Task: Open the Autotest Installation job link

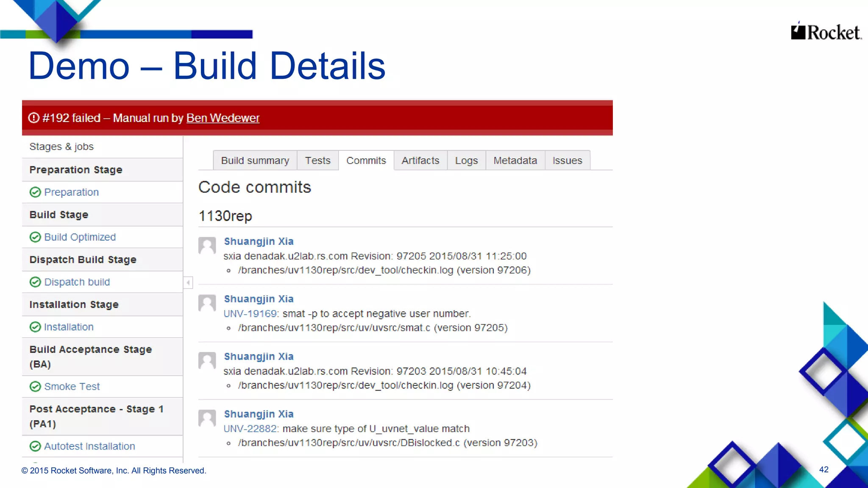Action: click(x=89, y=446)
